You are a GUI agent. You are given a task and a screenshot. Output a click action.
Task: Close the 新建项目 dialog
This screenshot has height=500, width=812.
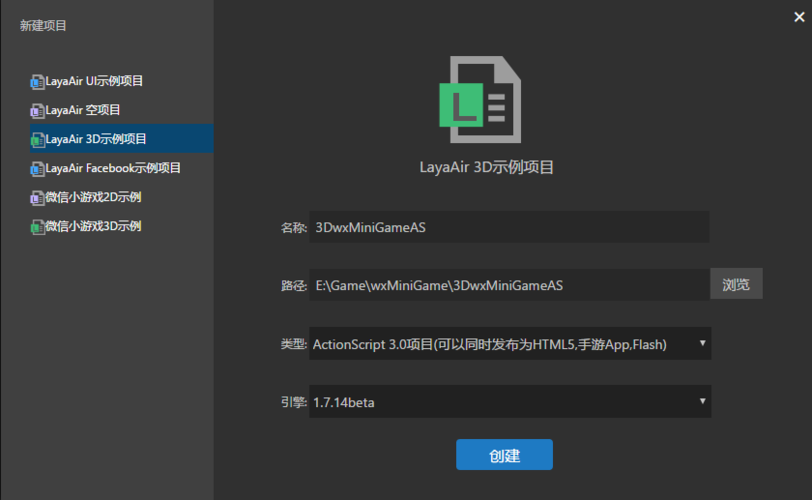(x=800, y=17)
